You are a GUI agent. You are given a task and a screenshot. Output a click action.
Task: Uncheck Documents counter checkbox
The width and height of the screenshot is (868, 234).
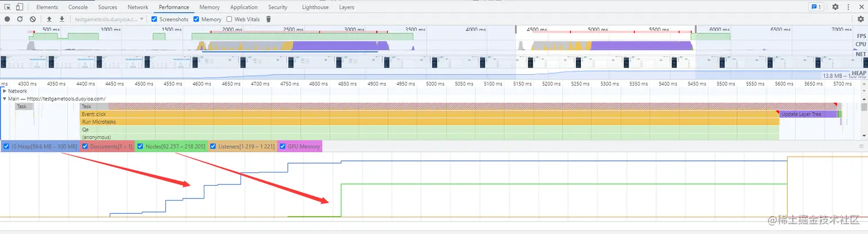tap(85, 147)
